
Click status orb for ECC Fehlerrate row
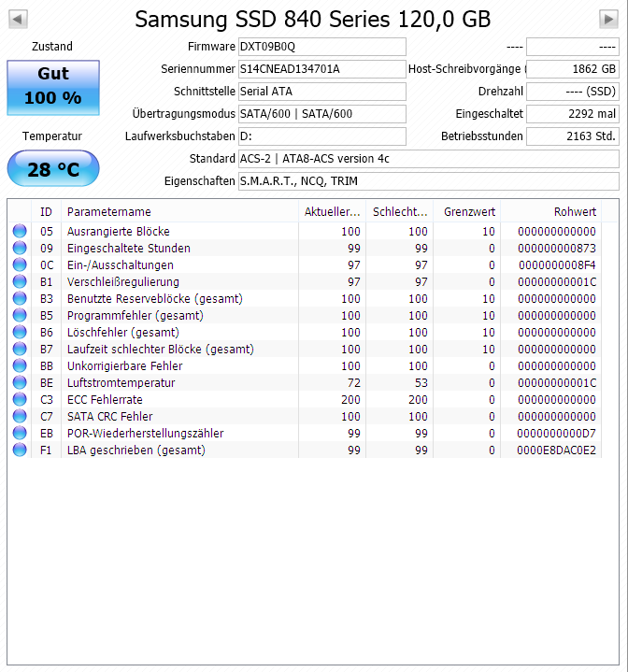tap(20, 399)
